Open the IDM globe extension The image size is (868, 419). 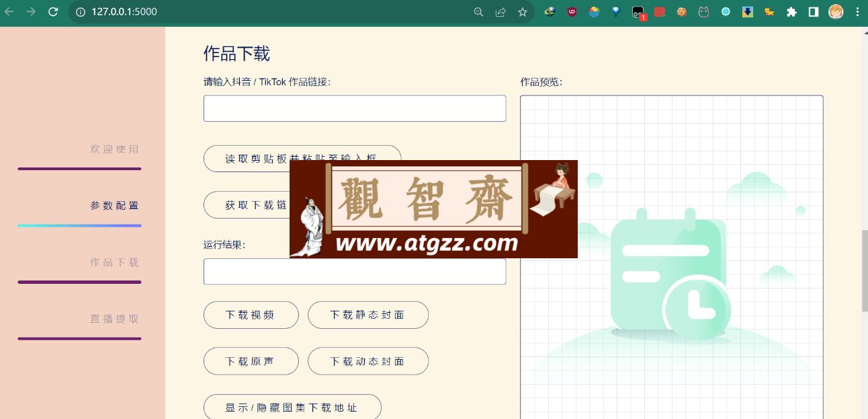coord(550,11)
